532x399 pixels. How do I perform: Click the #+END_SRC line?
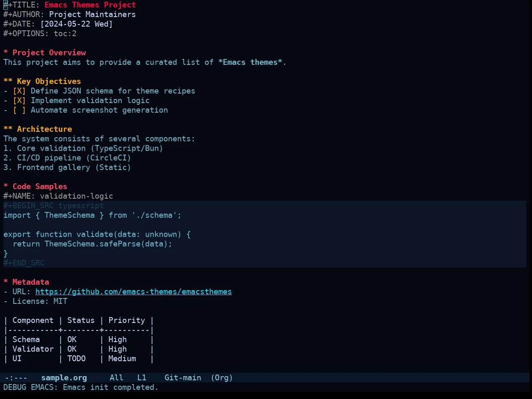tap(24, 263)
